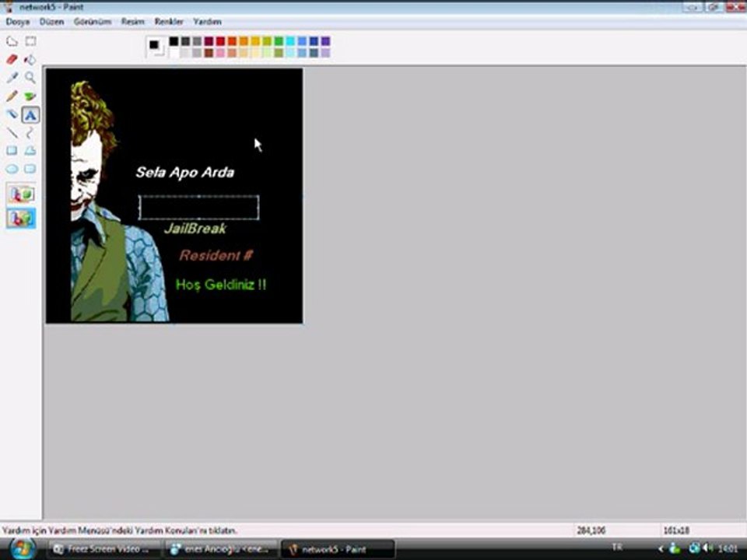Click the selection size readout in status bar
The image size is (747, 560).
(676, 530)
